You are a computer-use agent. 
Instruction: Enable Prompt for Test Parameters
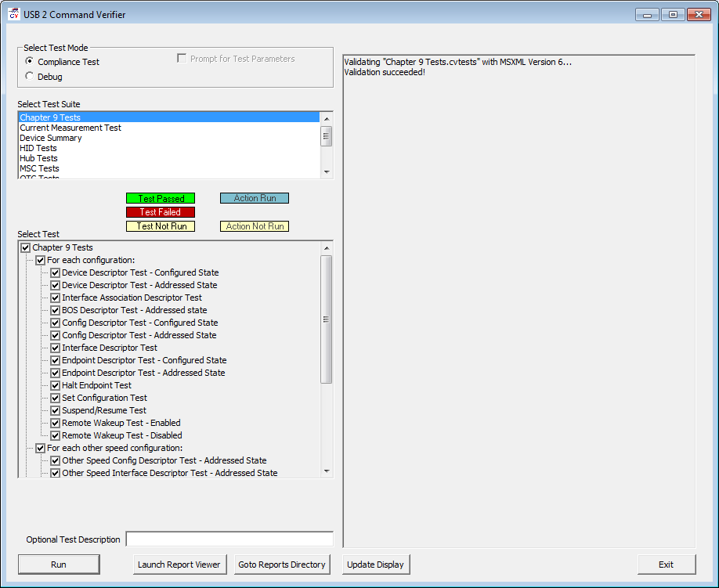pos(181,58)
